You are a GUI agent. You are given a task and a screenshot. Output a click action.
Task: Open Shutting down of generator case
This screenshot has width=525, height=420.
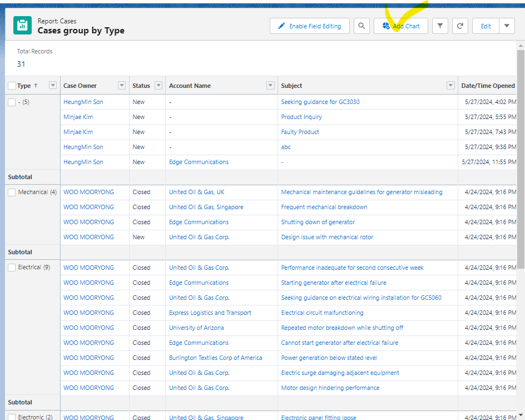pos(318,222)
